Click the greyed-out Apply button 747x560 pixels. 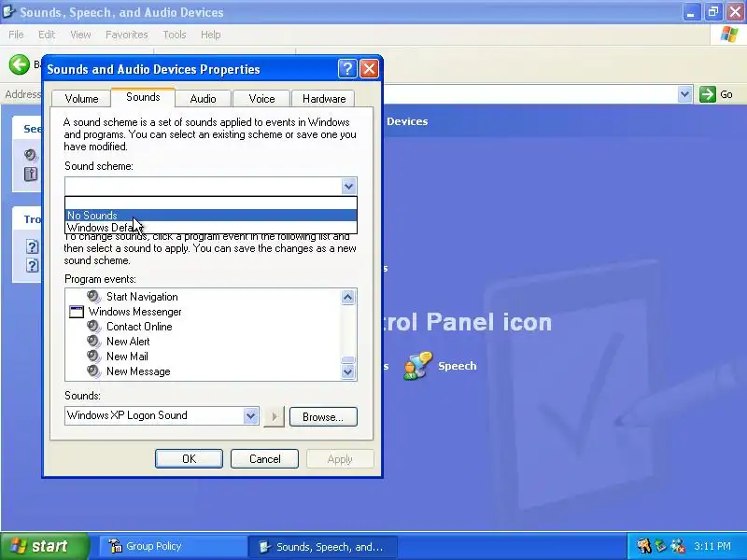[x=340, y=458]
